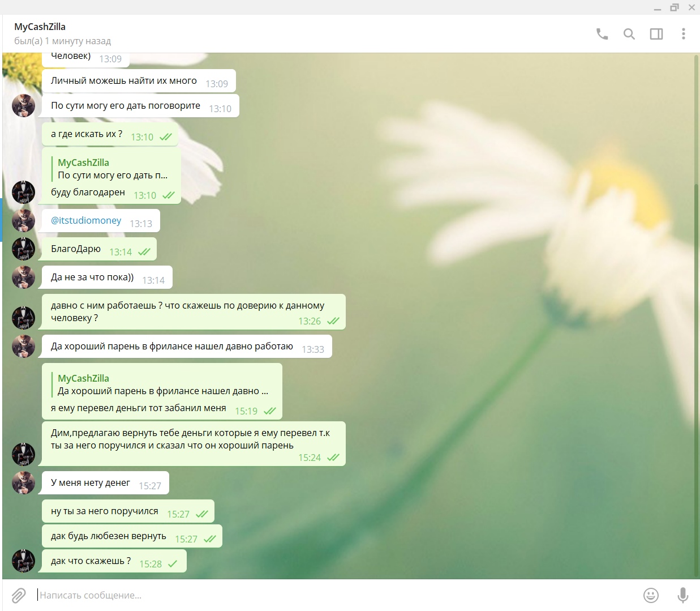700x611 pixels.
Task: Open search in this chat
Action: 629,34
